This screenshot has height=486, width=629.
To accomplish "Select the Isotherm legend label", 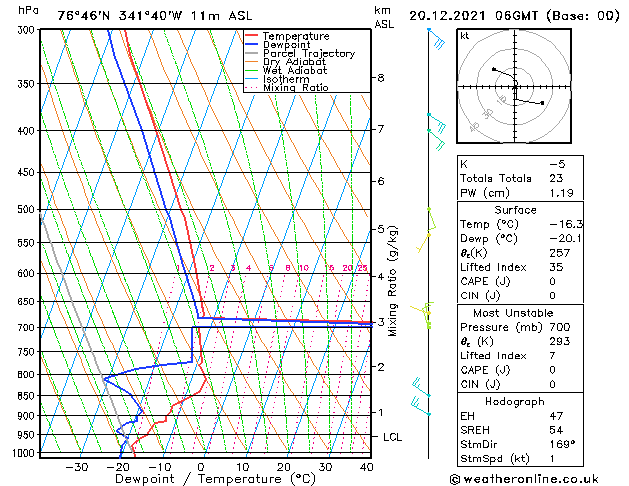I will (286, 79).
